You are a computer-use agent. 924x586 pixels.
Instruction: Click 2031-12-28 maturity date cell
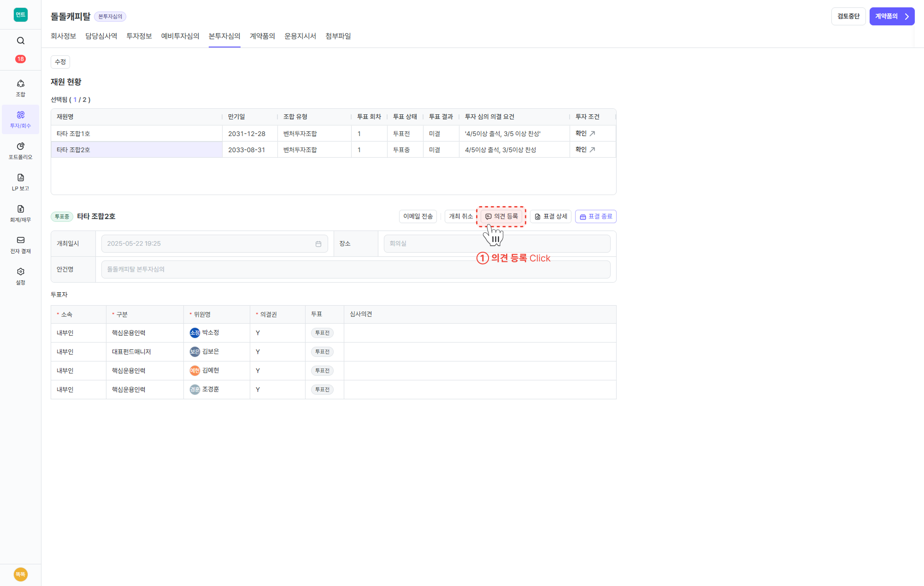pyautogui.click(x=250, y=133)
